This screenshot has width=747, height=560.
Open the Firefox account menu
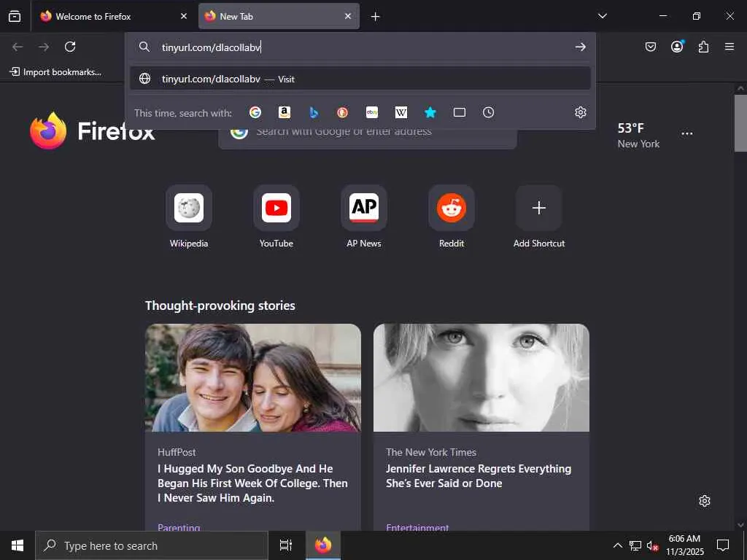pyautogui.click(x=677, y=47)
